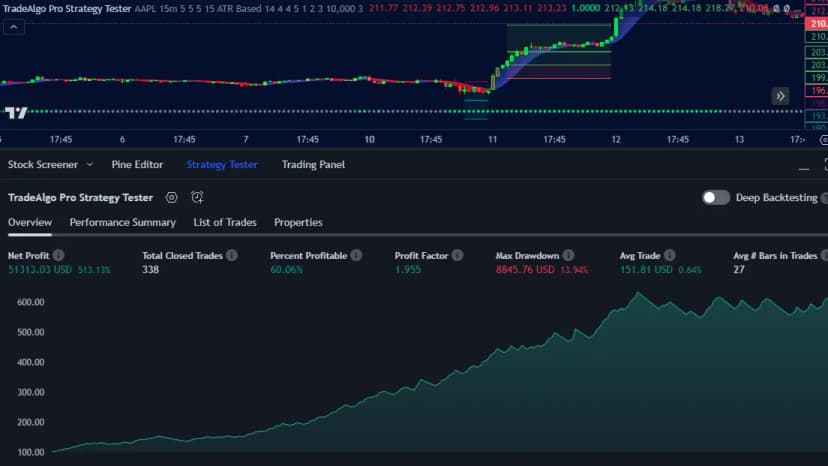The width and height of the screenshot is (828, 466).
Task: Click the equity curve peak area
Action: [638, 294]
